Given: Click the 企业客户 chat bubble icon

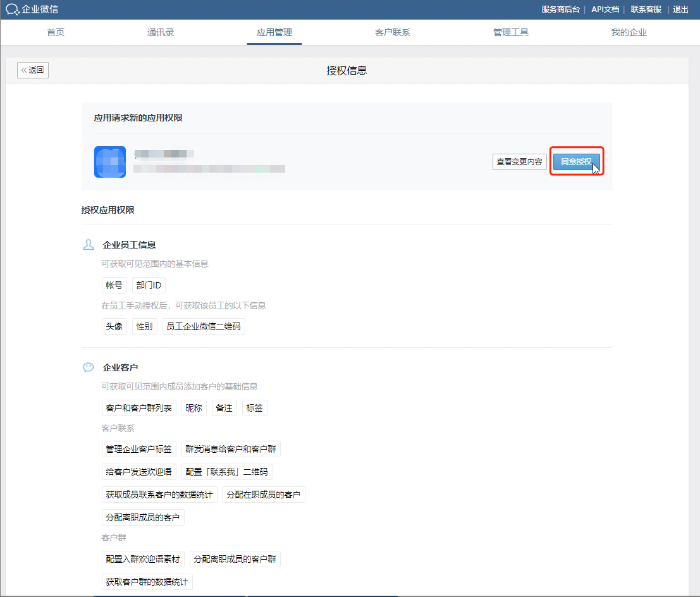Looking at the screenshot, I should pyautogui.click(x=89, y=367).
